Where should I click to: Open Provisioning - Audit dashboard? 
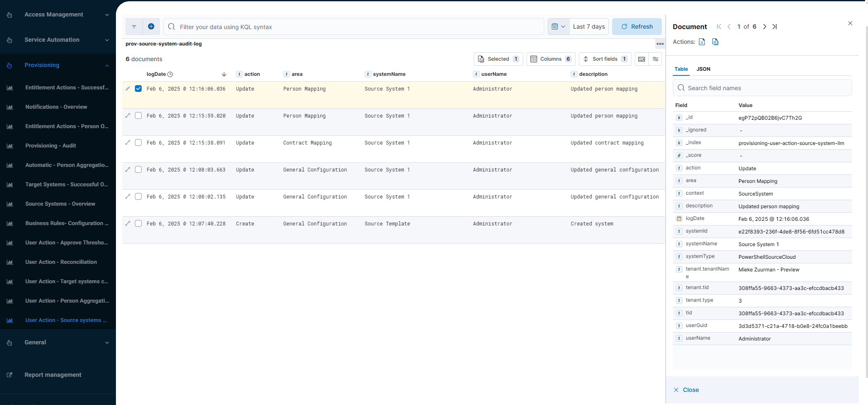[51, 145]
